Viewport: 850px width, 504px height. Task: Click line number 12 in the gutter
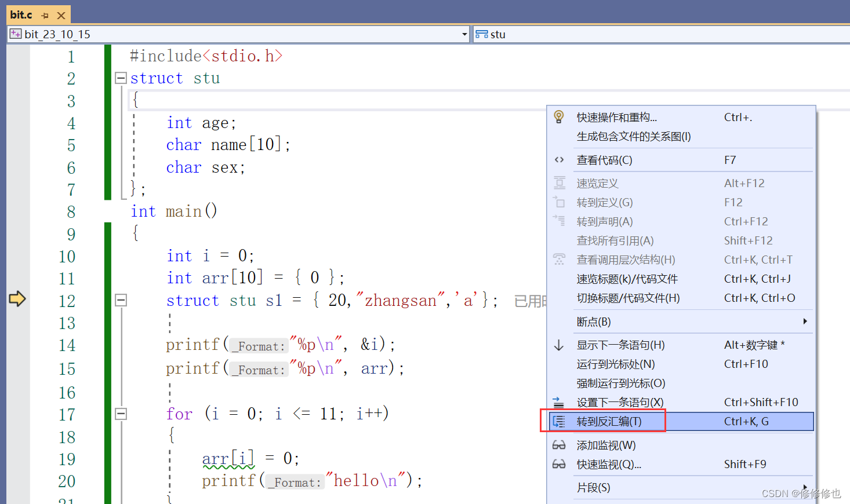67,301
